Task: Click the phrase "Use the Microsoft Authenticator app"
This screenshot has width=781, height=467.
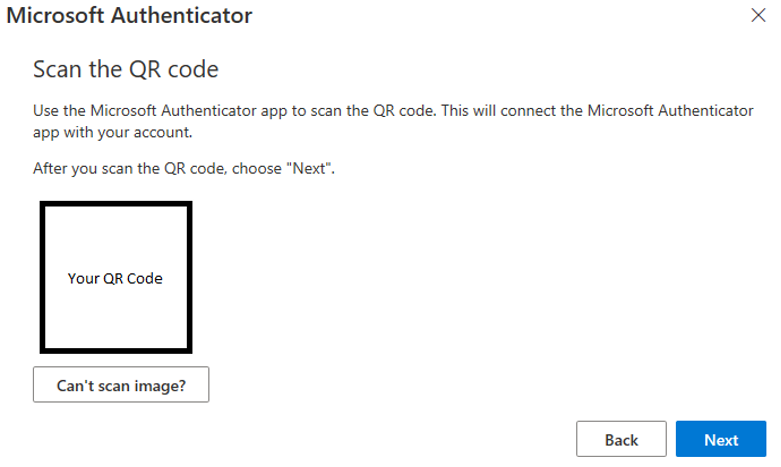Action: (160, 111)
